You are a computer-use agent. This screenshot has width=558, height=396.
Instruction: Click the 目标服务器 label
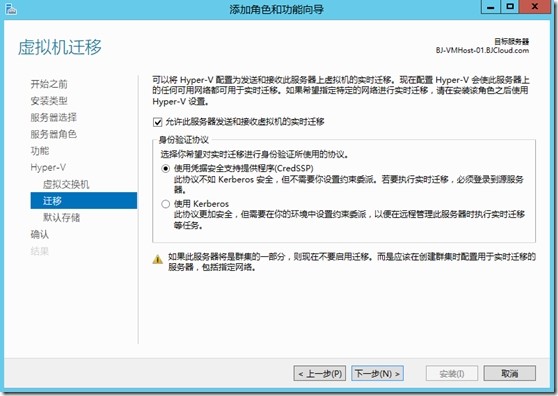(x=512, y=42)
